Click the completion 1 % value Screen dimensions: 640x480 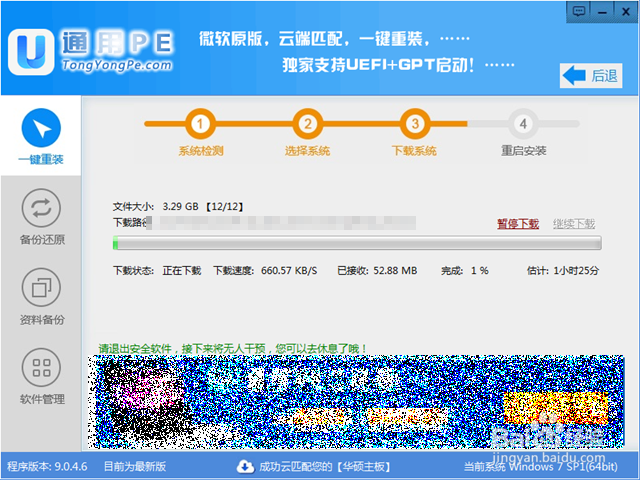pos(480,271)
